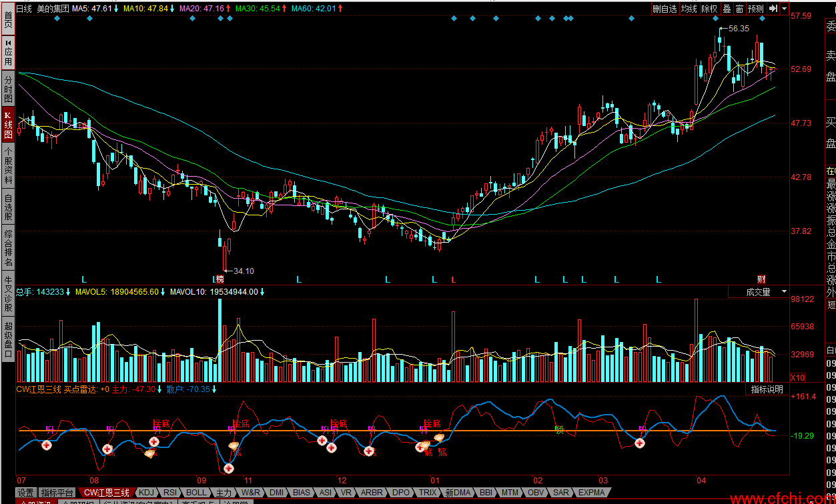The width and height of the screenshot is (836, 504).
Task: Click the red-cross buy signal below 09
Action: [229, 468]
